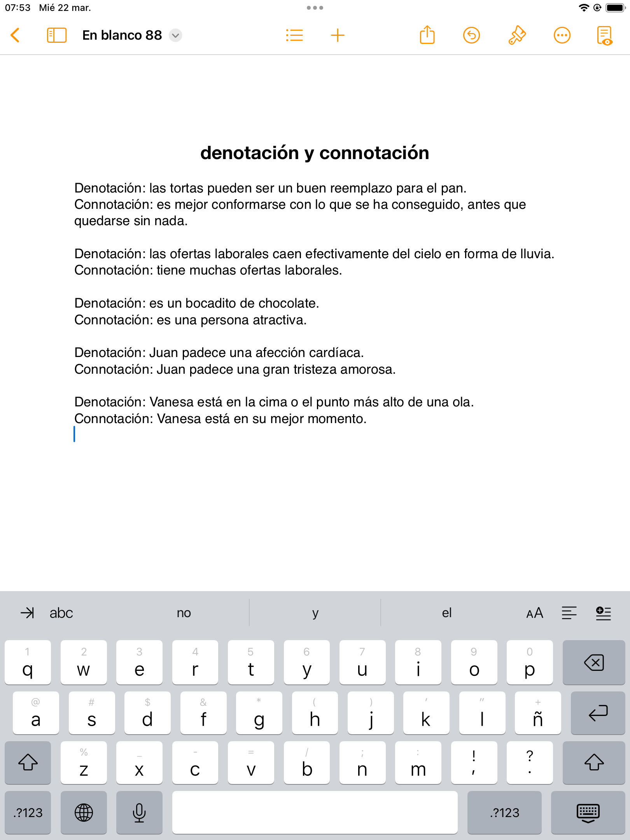Viewport: 630px width, 840px height.
Task: Click the document name 'En blanco 88'
Action: [122, 35]
